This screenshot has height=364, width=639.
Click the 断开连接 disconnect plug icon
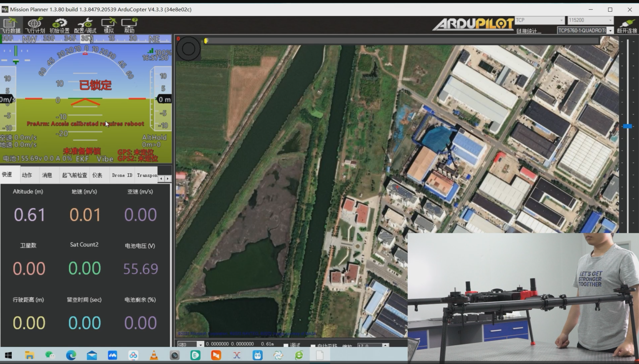click(627, 26)
